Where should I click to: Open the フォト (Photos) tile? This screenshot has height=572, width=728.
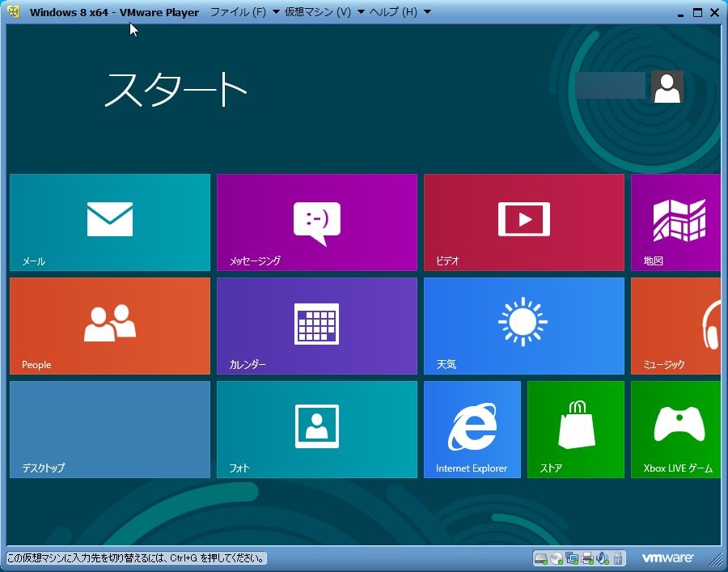[x=316, y=429]
